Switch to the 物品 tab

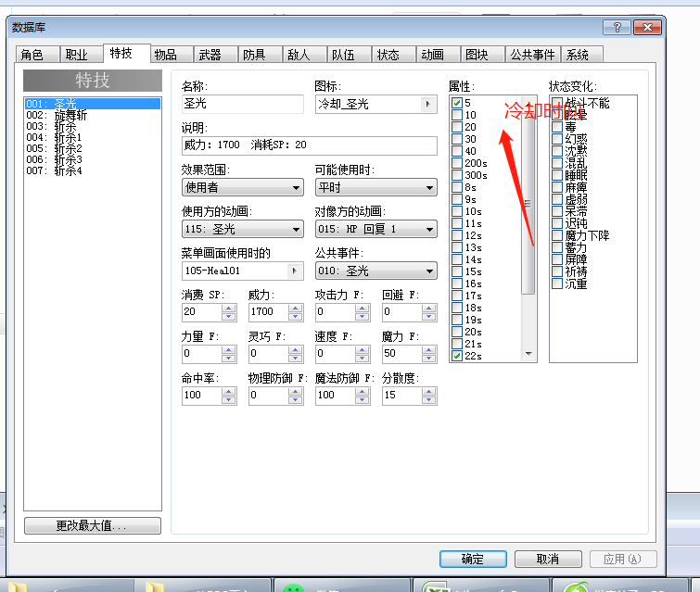click(x=172, y=55)
